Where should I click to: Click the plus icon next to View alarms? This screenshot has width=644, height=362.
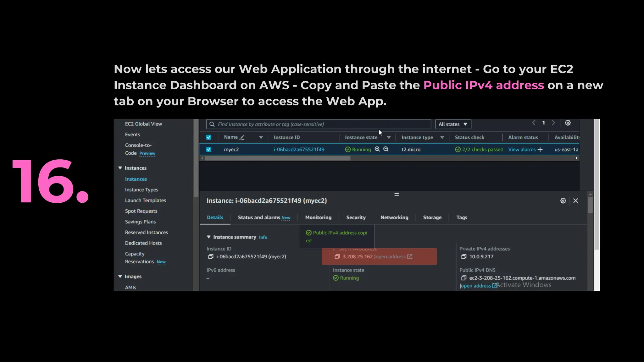(540, 150)
